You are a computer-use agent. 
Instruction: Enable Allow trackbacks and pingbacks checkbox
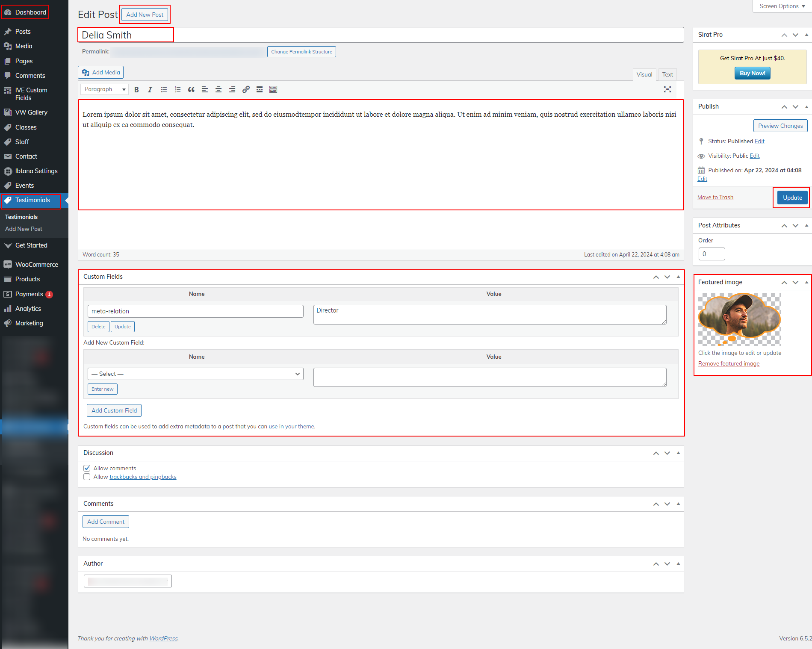click(87, 477)
